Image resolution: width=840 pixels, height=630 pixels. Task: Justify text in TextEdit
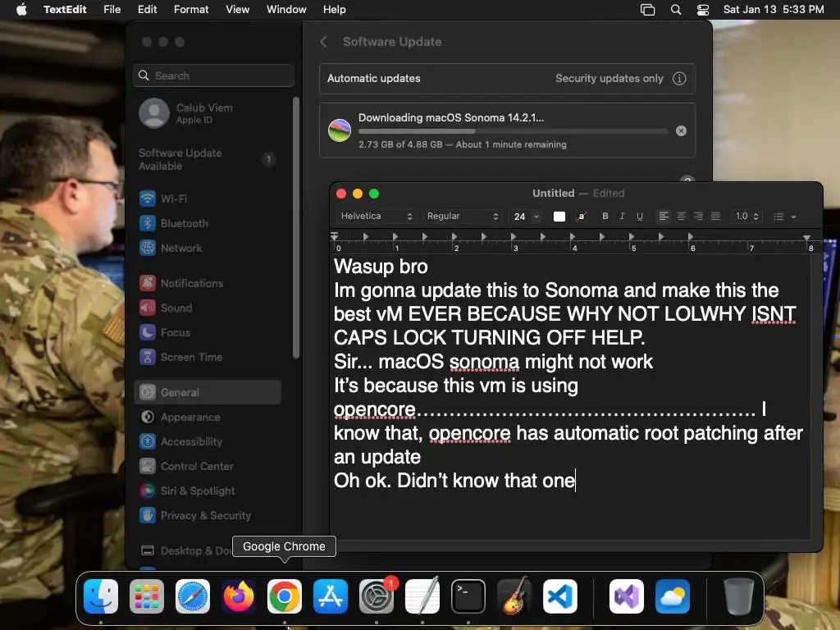(x=715, y=216)
